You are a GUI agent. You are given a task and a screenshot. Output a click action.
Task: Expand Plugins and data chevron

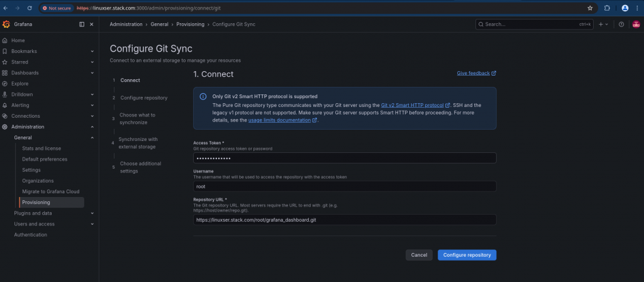click(x=92, y=213)
